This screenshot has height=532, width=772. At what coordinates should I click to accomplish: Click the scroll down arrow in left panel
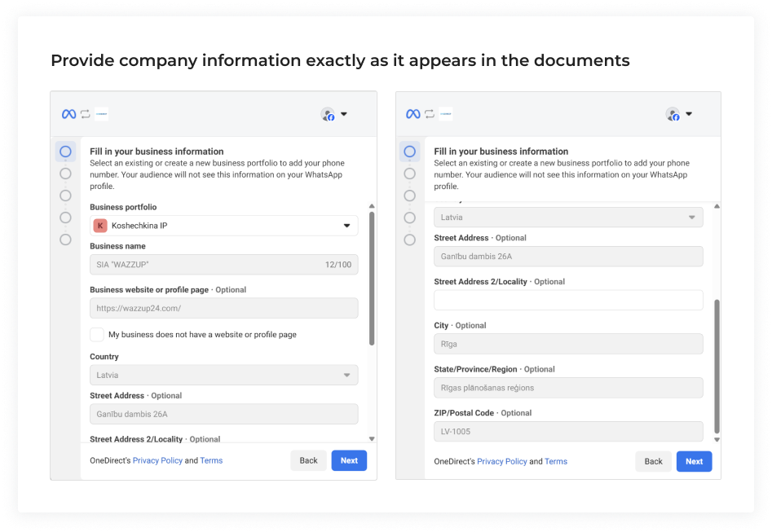click(x=372, y=439)
